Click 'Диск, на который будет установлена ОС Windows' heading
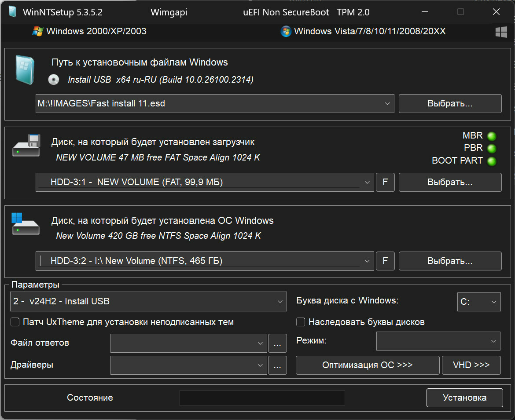 (162, 220)
